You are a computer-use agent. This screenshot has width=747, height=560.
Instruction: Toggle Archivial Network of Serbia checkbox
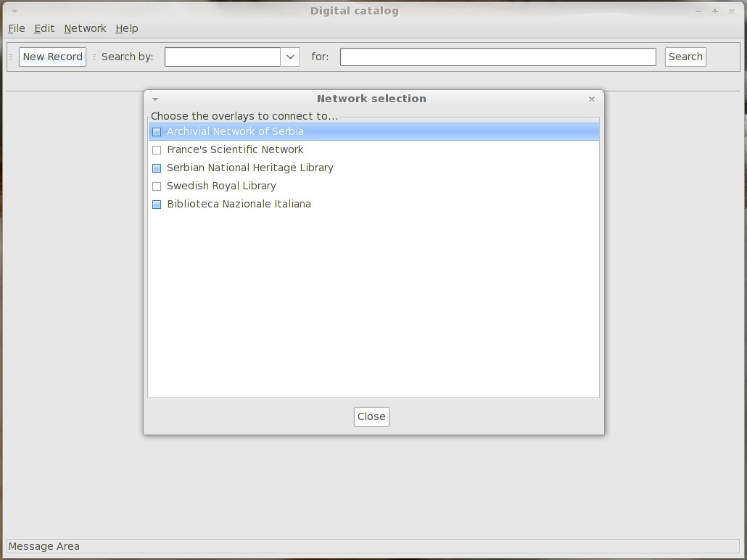(x=157, y=132)
